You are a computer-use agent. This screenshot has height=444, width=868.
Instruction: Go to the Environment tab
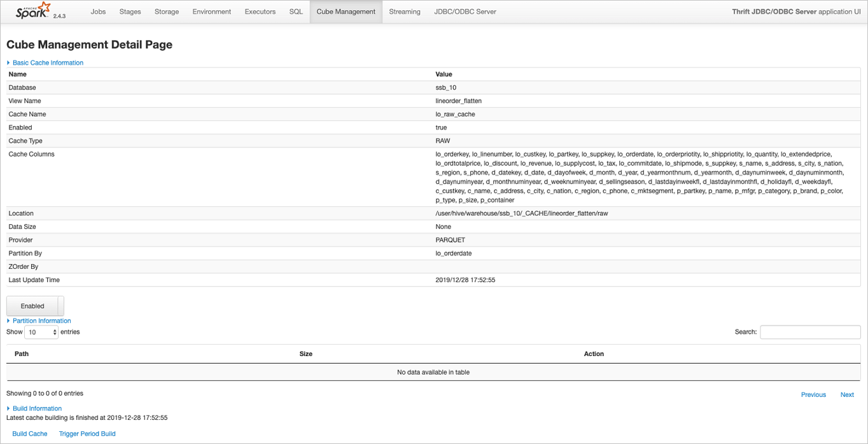point(212,11)
